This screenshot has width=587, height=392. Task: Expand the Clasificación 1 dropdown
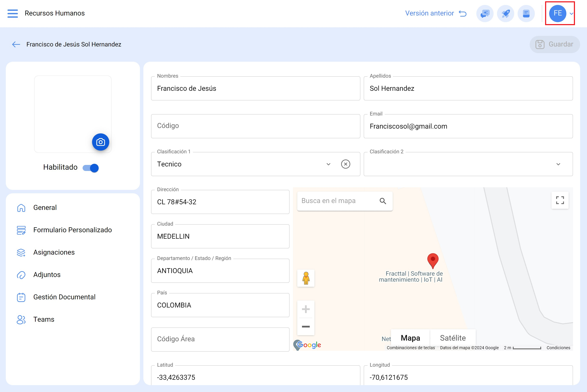pos(328,164)
